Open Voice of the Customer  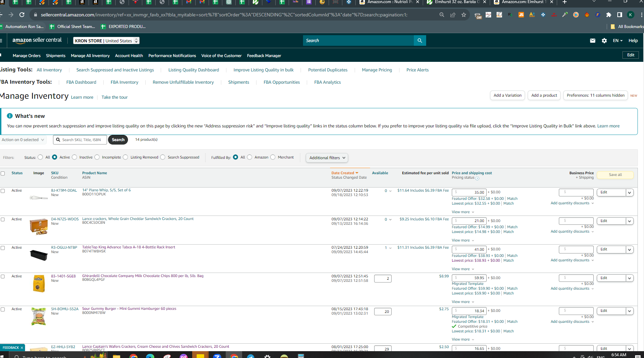pyautogui.click(x=221, y=56)
